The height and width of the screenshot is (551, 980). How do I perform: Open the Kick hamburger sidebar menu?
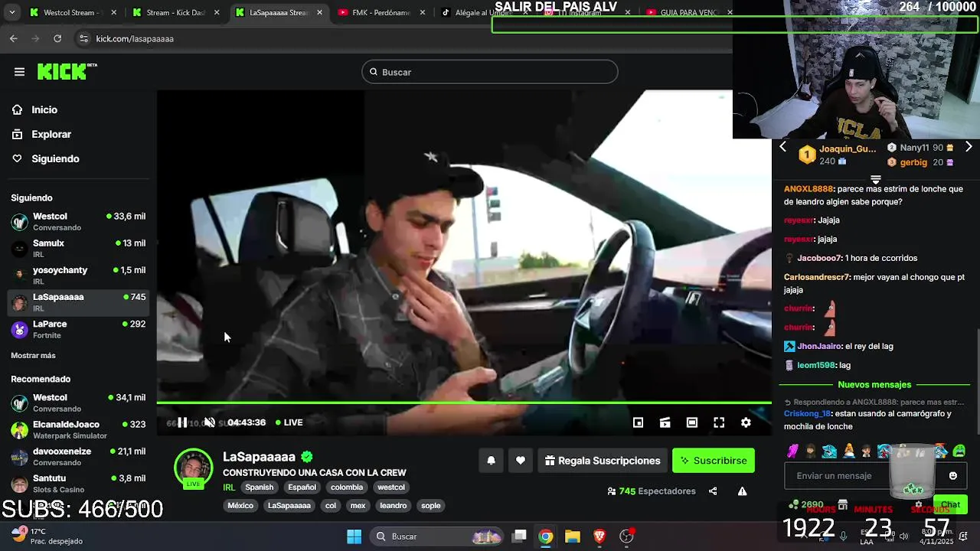[19, 72]
